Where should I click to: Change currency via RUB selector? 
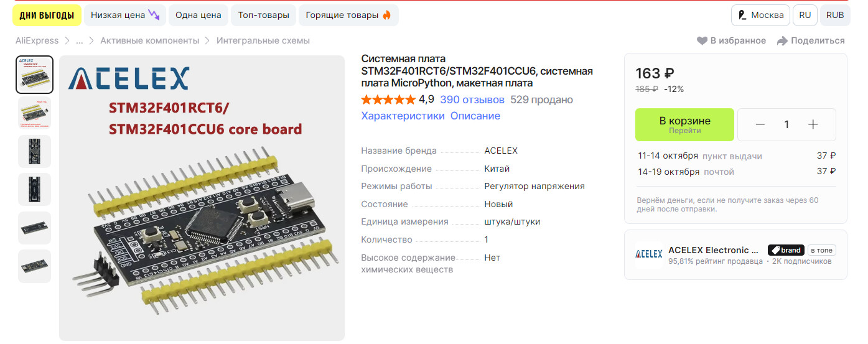[835, 15]
